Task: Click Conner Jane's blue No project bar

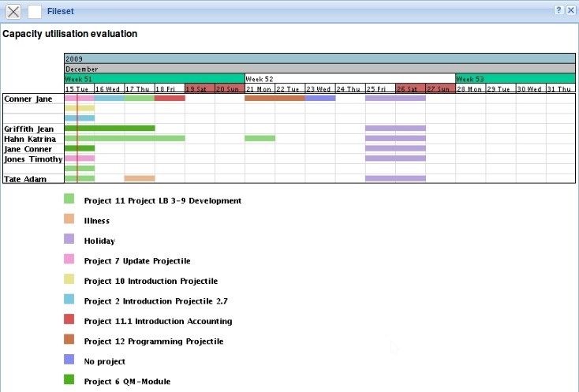Action: [x=320, y=98]
